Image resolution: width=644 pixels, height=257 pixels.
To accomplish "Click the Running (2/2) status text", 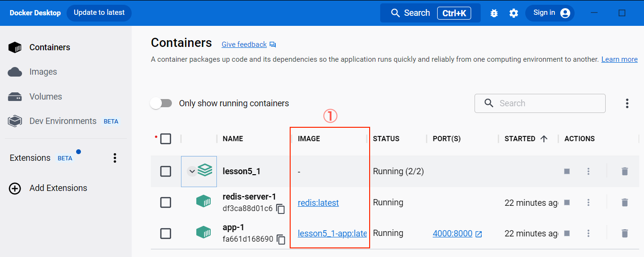I will pyautogui.click(x=398, y=171).
